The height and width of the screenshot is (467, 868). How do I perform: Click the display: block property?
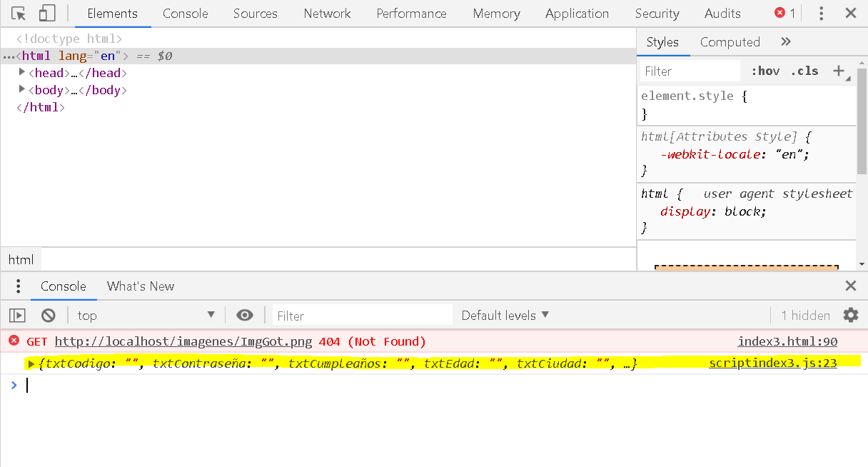click(713, 211)
